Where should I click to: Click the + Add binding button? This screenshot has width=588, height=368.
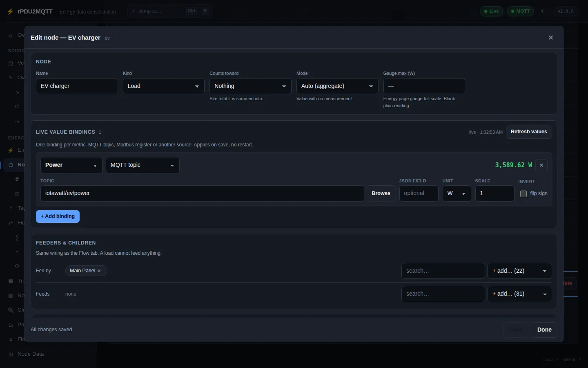(x=58, y=216)
